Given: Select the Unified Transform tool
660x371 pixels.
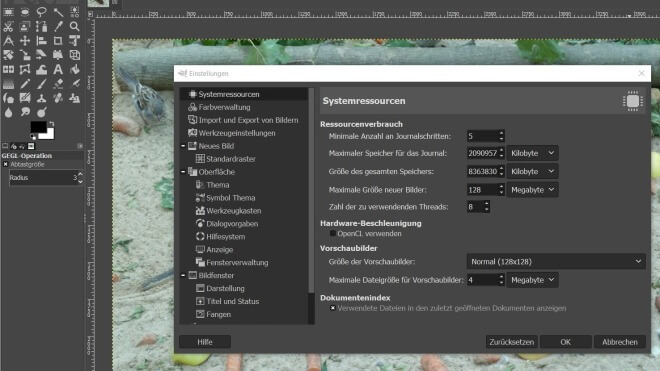Looking at the screenshot, I should pos(75,41).
